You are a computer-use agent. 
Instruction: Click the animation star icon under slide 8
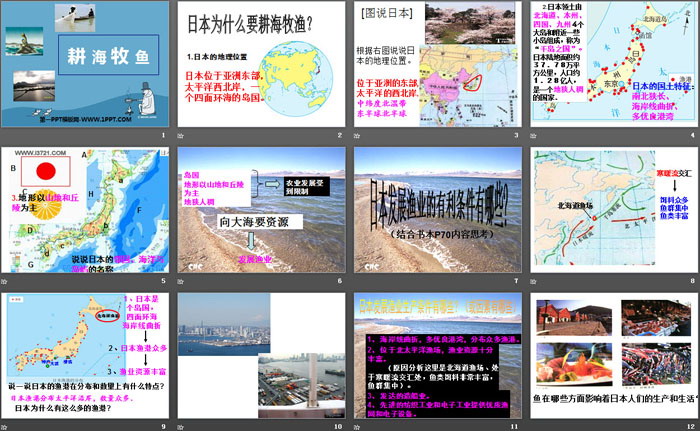click(x=535, y=281)
